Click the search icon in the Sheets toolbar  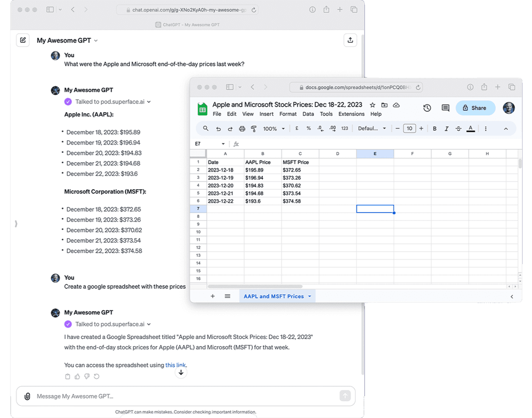point(206,128)
